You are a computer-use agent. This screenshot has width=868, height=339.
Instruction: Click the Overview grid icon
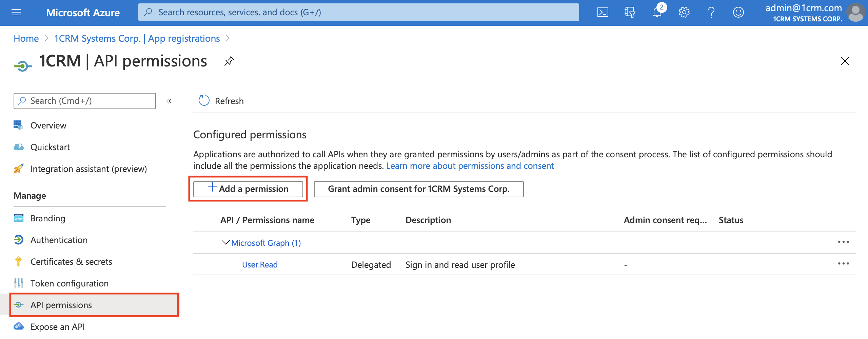(x=18, y=125)
